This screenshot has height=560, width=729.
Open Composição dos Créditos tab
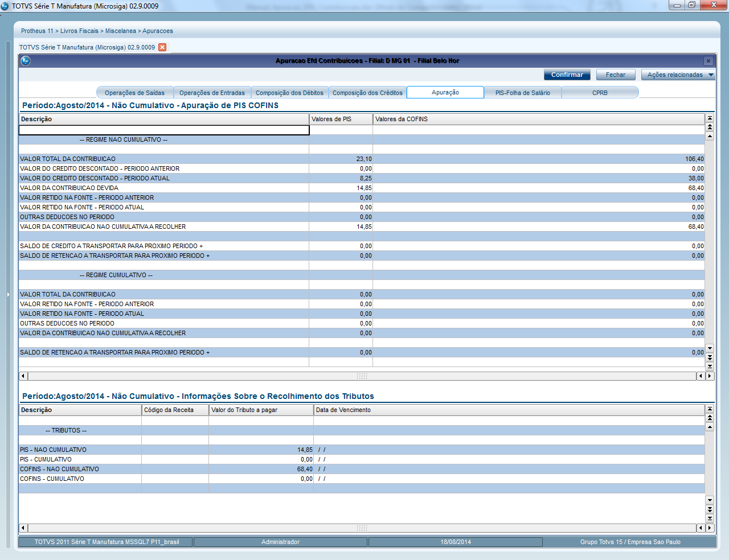pyautogui.click(x=367, y=93)
